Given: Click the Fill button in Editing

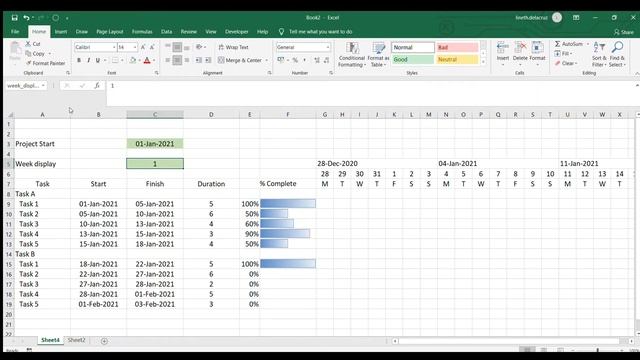Looking at the screenshot, I should (563, 53).
